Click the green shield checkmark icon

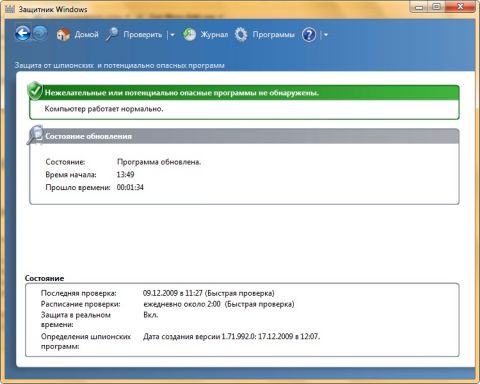pos(35,91)
